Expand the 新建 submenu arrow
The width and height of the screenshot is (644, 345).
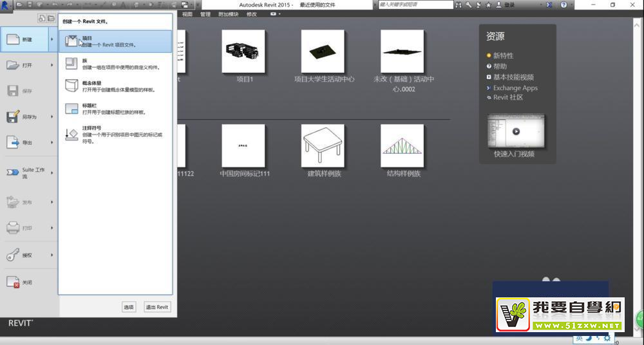53,39
